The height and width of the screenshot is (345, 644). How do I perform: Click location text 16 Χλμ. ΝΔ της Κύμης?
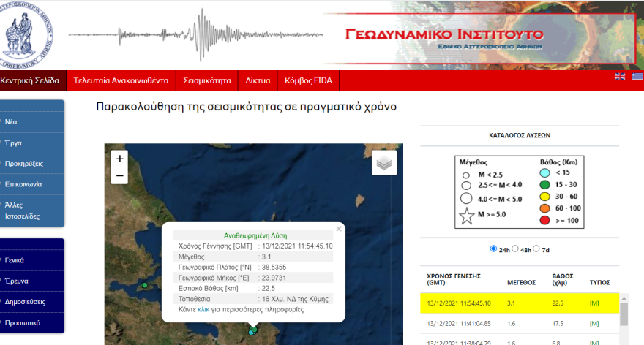point(295,299)
